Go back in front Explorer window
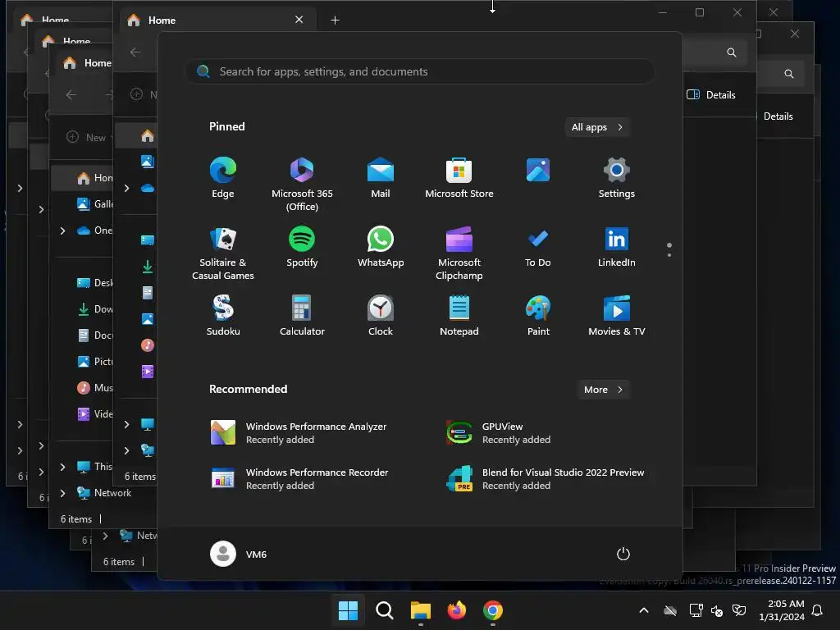Image resolution: width=840 pixels, height=630 pixels. (x=135, y=52)
